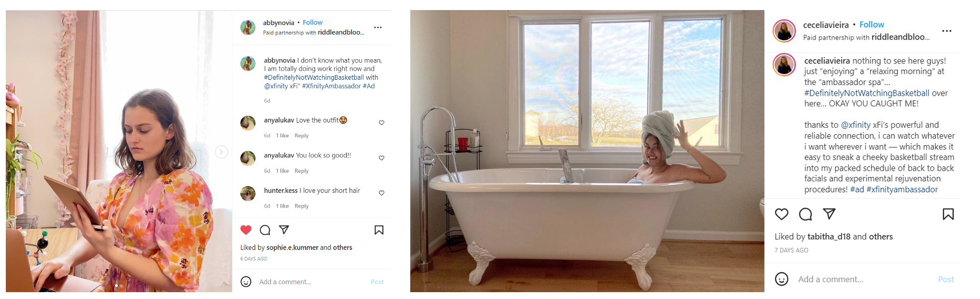This screenshot has height=299, width=980.
Task: Save ceceliavieira's post with bookmark icon
Action: (x=948, y=214)
